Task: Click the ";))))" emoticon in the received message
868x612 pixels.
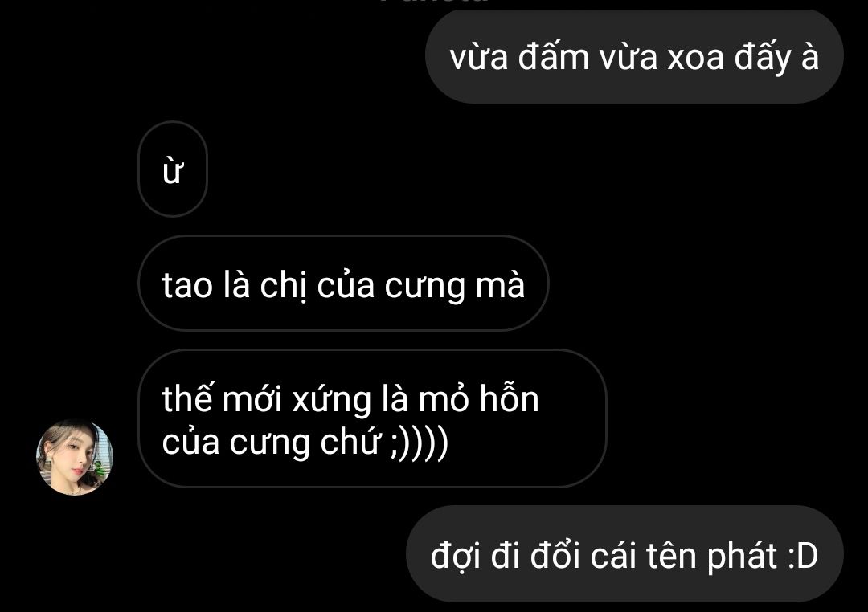Action: tap(419, 443)
